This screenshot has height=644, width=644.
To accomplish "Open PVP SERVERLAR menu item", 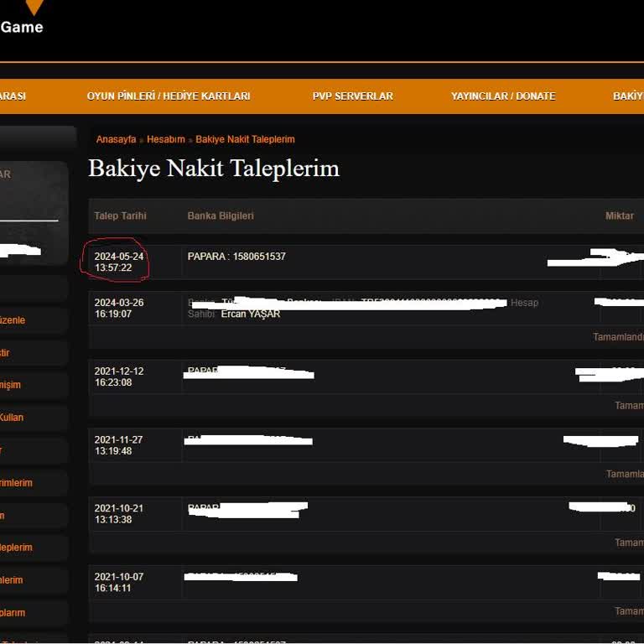I will point(353,96).
